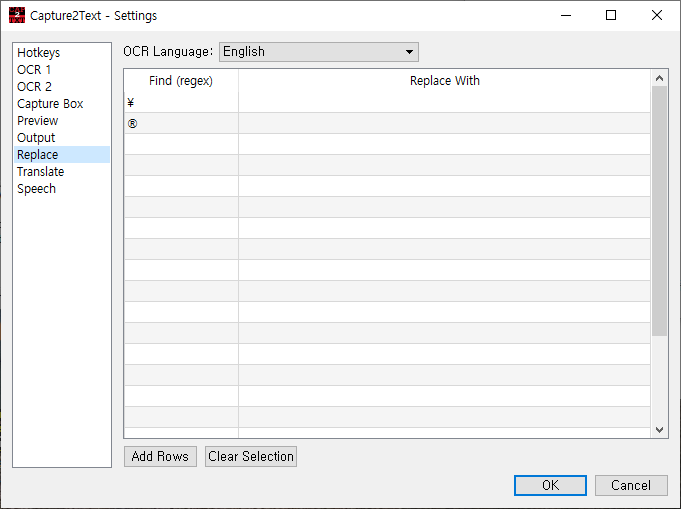
Task: Click the table scrollbar up arrow
Action: [x=659, y=78]
